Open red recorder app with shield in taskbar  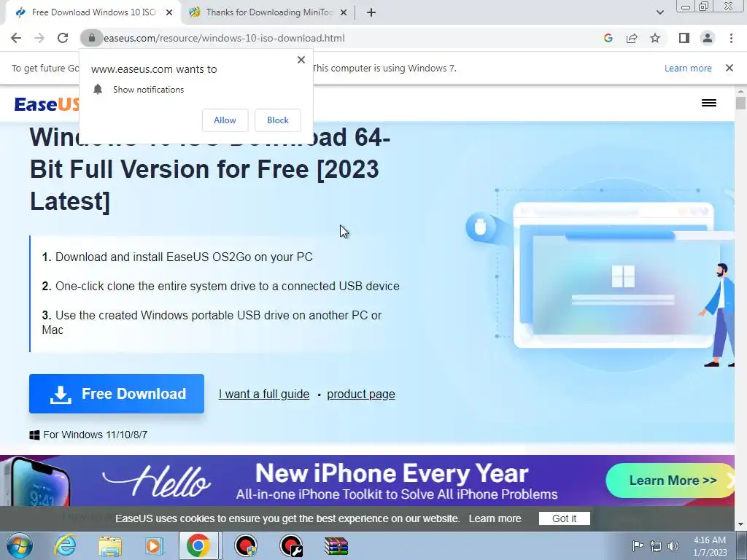247,545
